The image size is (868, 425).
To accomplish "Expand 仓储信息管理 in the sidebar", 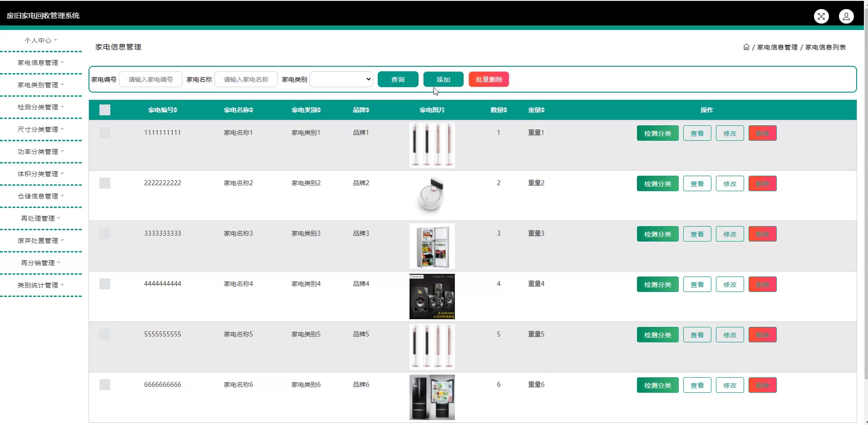I will tap(40, 196).
